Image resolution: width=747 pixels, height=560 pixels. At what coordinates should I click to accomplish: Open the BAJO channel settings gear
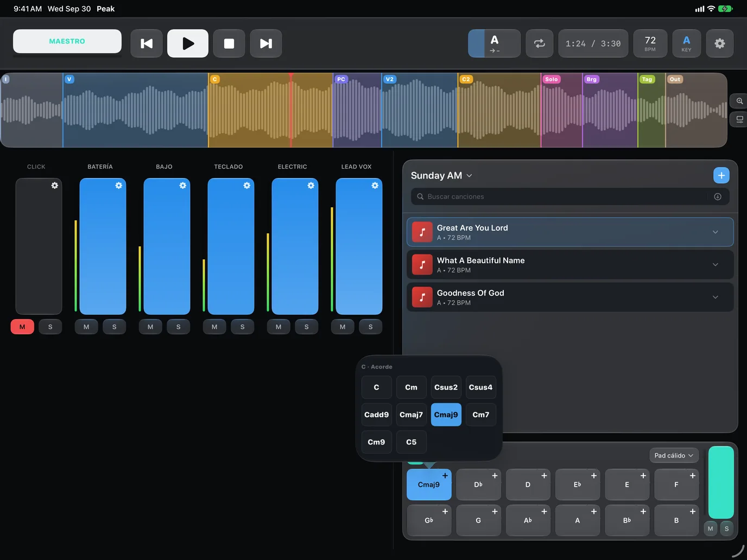tap(183, 186)
